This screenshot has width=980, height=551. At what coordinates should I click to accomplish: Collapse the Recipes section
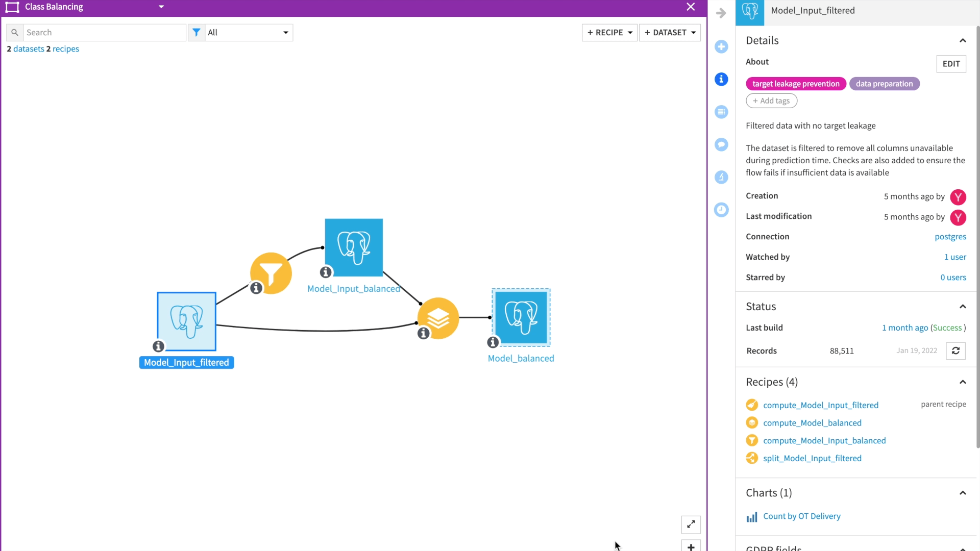pos(963,382)
